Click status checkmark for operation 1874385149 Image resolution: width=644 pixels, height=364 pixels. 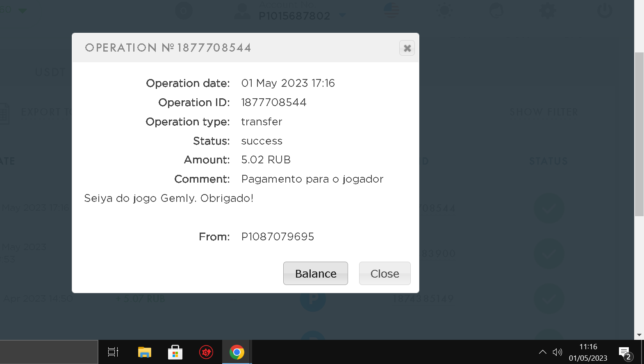coord(549,299)
